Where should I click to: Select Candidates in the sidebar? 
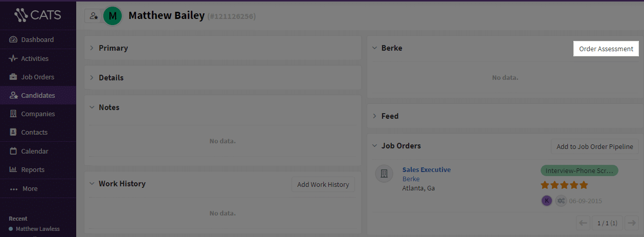click(x=38, y=95)
